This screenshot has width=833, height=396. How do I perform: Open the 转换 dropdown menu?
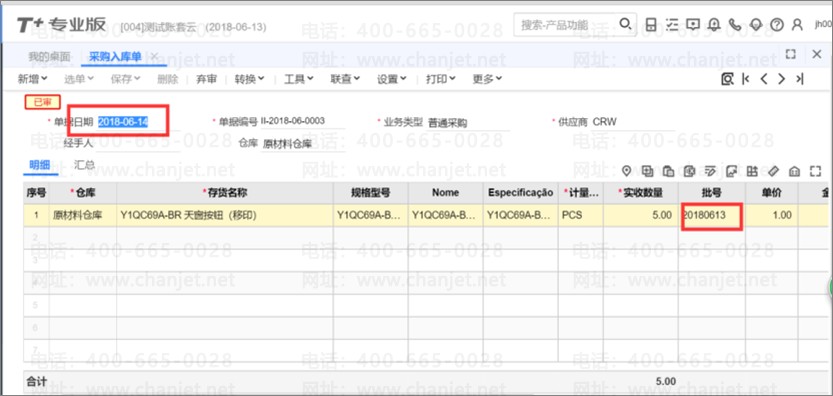tap(250, 79)
